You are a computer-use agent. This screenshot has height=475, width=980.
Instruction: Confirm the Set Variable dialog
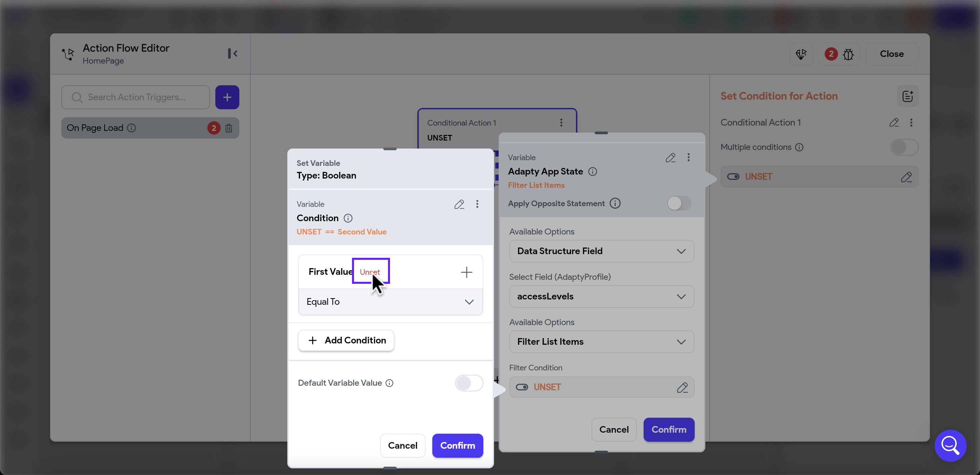[x=457, y=445]
